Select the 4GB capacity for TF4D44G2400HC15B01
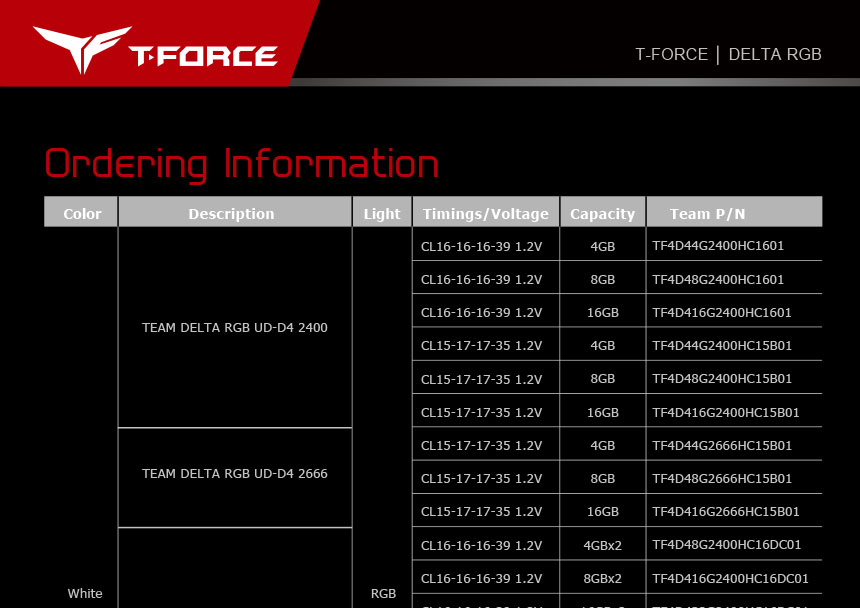Viewport: 860px width, 608px height. point(603,345)
